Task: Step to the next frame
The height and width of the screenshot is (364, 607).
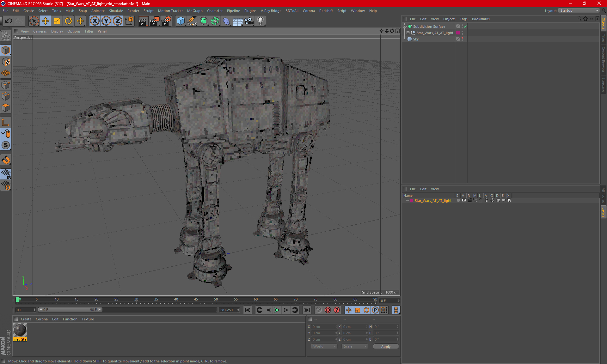Action: tap(286, 310)
